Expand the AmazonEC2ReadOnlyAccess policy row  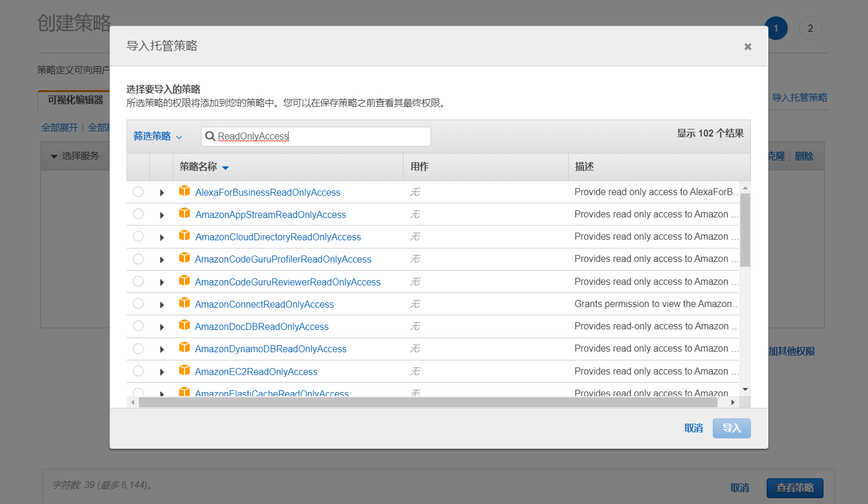[x=162, y=372]
